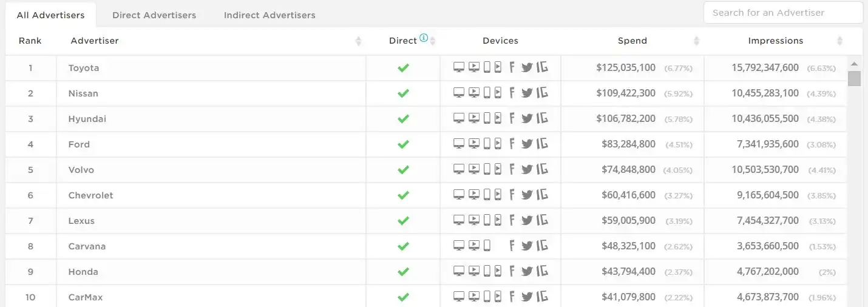Click the Facebook icon in Nissan row
This screenshot has height=307, width=868.
(512, 93)
